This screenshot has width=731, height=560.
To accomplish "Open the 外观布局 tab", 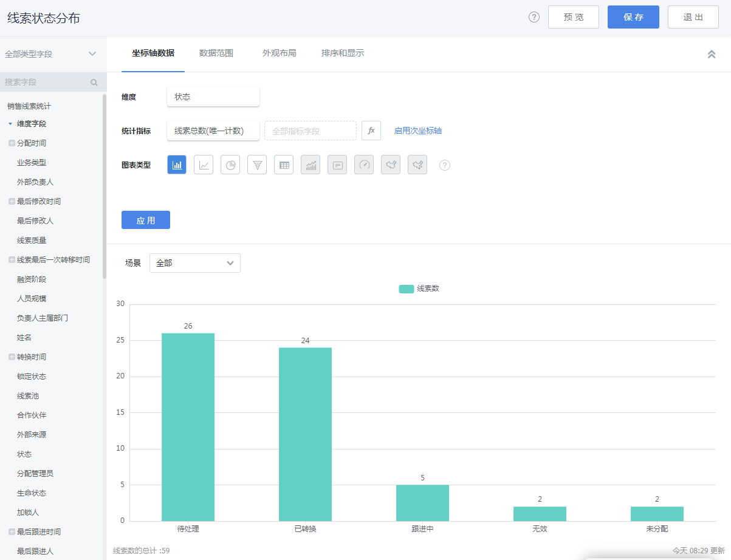I will pos(280,53).
